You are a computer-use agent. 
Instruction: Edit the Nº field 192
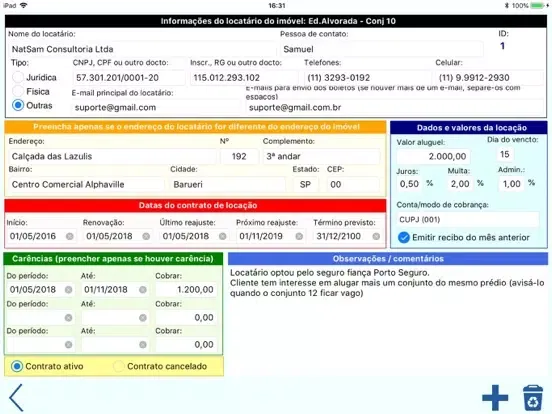[x=239, y=156]
